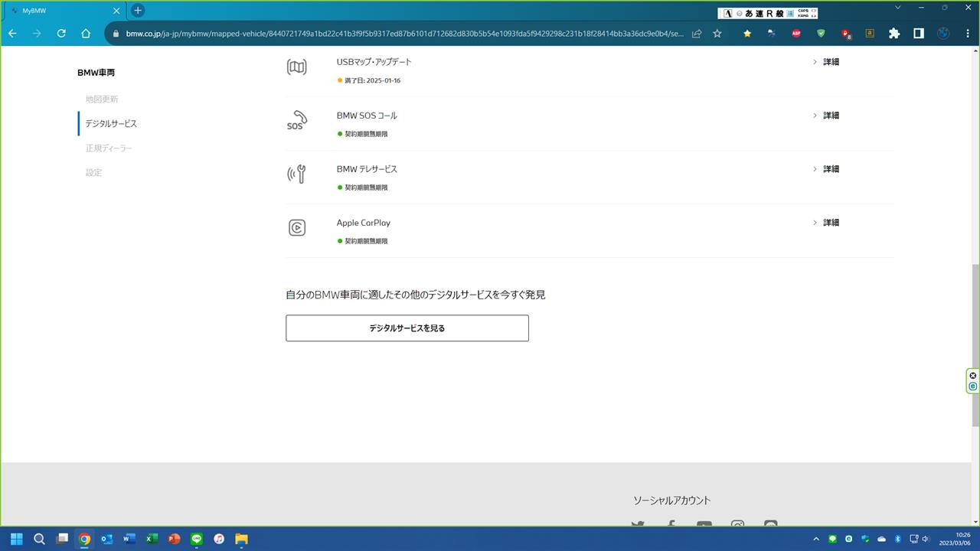
Task: Bookmark this page with the star outline
Action: click(717, 34)
